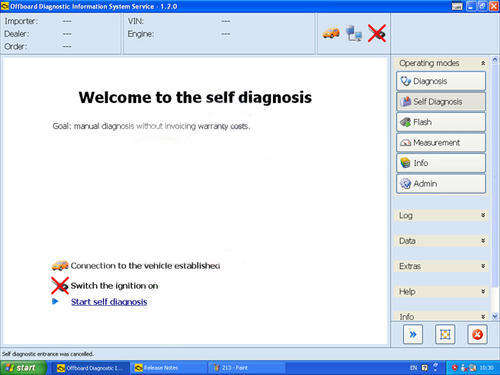Open the Windows start menu

[22, 368]
